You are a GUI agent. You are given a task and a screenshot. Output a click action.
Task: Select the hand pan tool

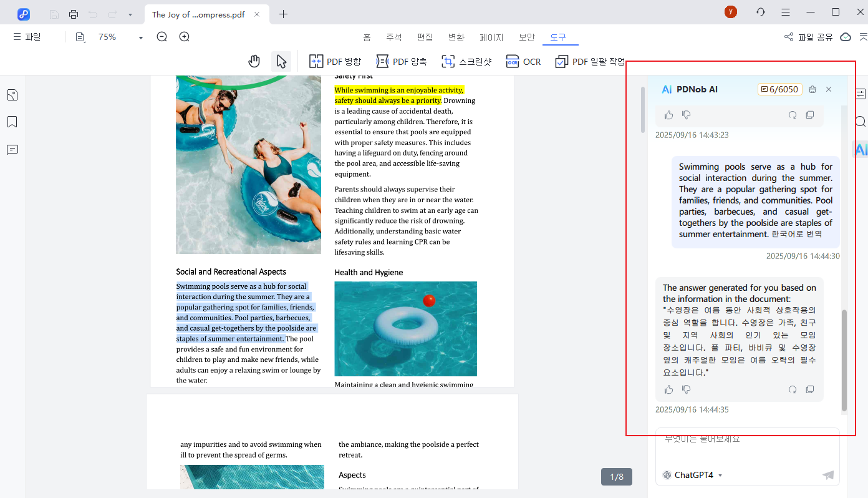[254, 61]
